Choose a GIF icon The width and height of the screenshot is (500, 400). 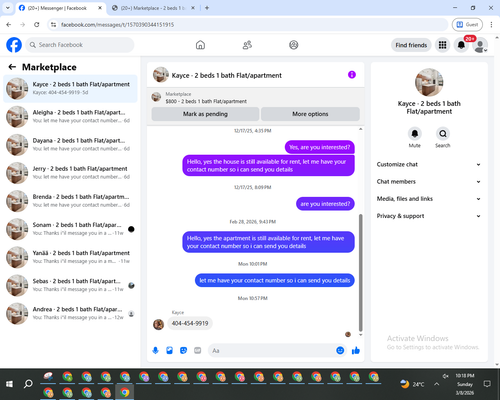tap(198, 350)
